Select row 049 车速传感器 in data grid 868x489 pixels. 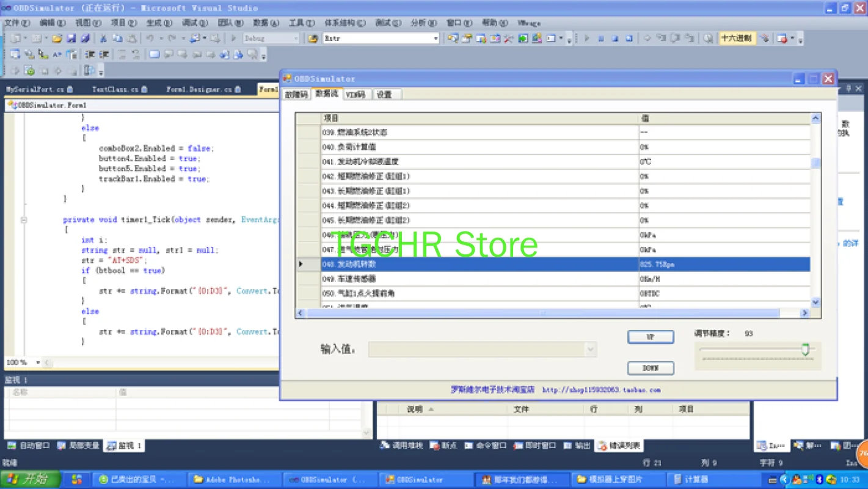tap(553, 279)
